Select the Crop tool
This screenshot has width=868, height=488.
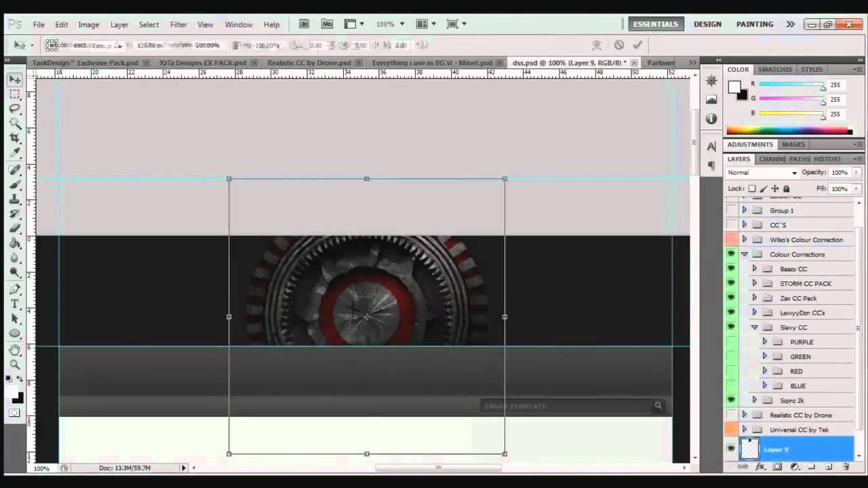pyautogui.click(x=15, y=138)
